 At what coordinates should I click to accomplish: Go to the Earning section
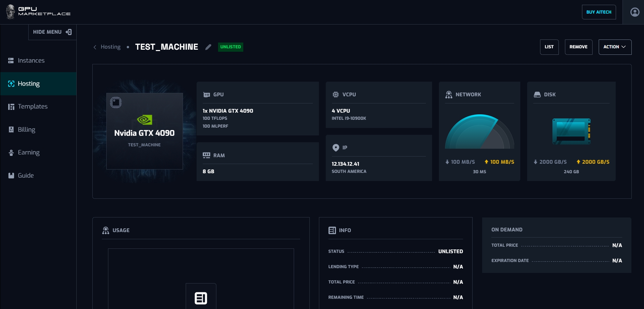29,152
